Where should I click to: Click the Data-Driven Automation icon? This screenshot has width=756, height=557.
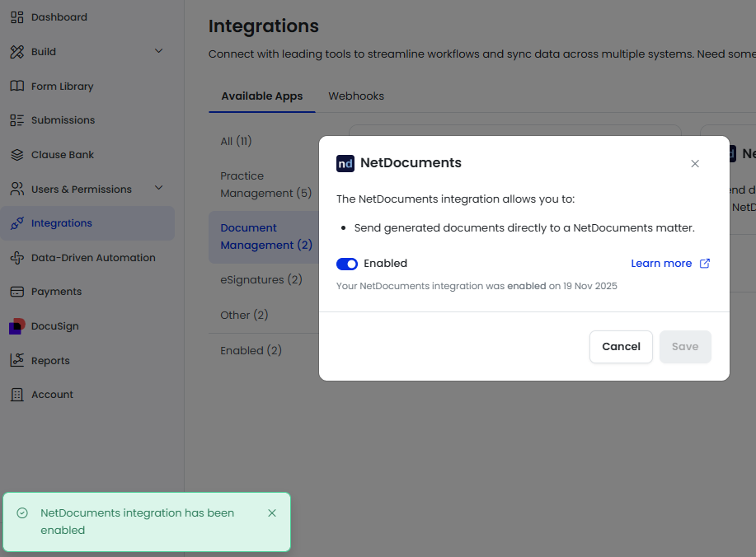click(16, 258)
